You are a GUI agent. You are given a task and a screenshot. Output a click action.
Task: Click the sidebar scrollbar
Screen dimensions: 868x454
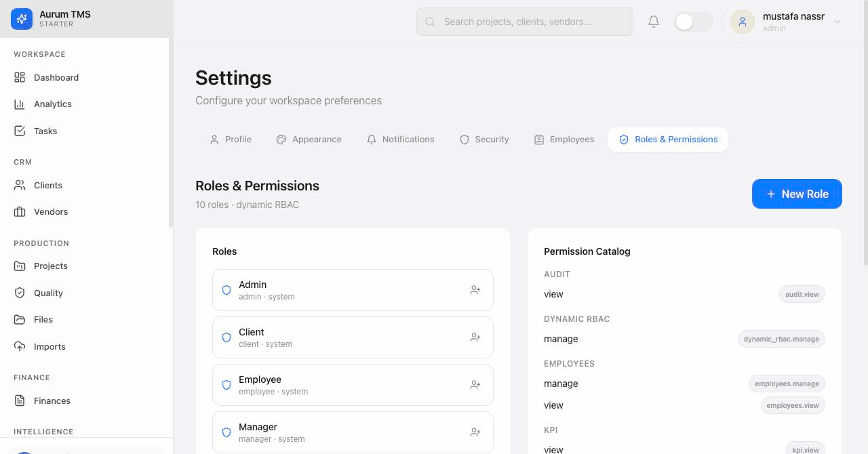171,133
